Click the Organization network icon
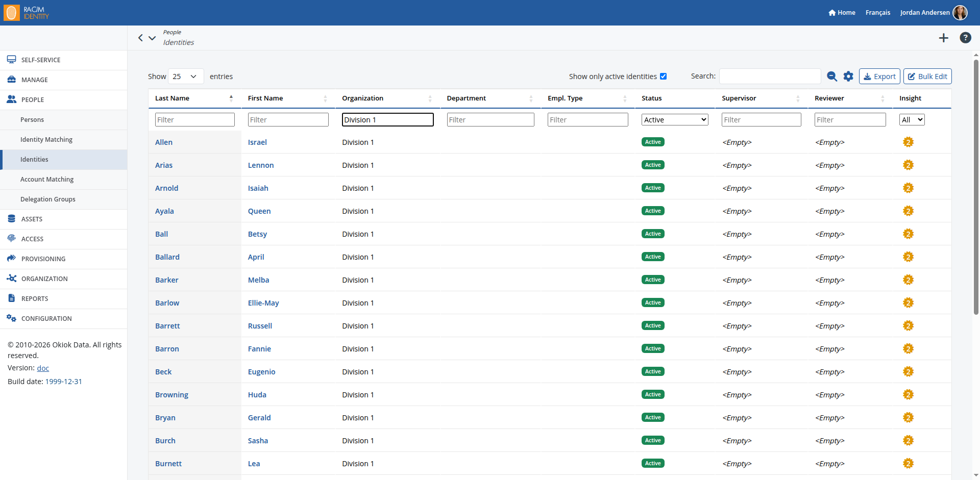Screen dimensions: 980x480 [x=11, y=279]
